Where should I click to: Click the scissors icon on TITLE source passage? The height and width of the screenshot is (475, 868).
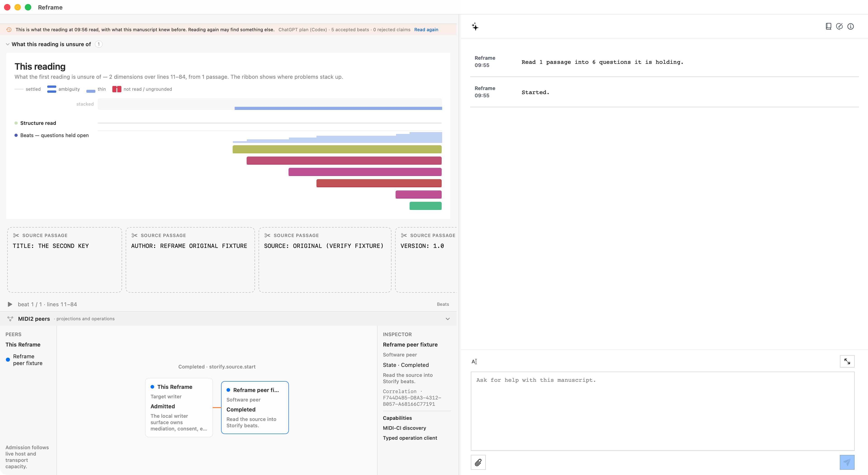click(16, 235)
